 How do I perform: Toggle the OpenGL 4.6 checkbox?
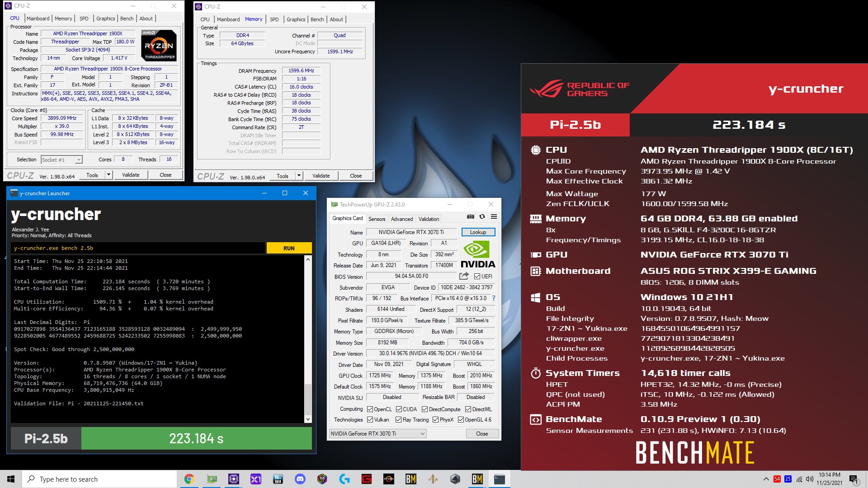pyautogui.click(x=461, y=420)
